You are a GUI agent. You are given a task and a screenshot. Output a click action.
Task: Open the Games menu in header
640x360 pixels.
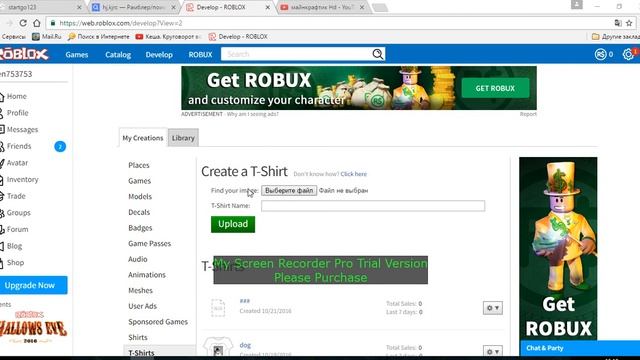click(77, 55)
